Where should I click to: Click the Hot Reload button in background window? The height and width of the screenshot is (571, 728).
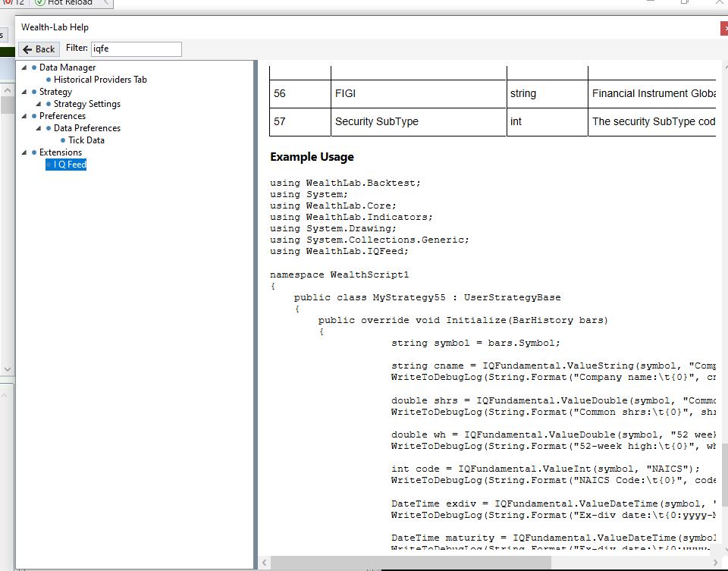coord(65,3)
